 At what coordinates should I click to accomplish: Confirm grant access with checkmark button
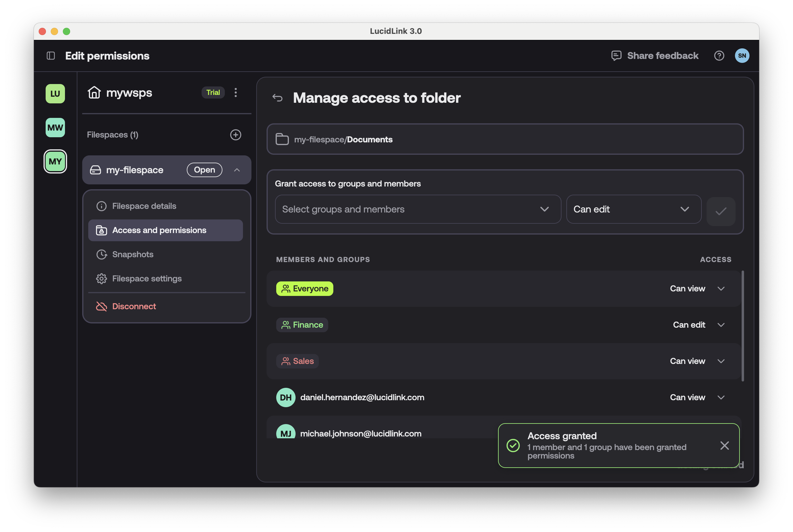click(x=721, y=211)
